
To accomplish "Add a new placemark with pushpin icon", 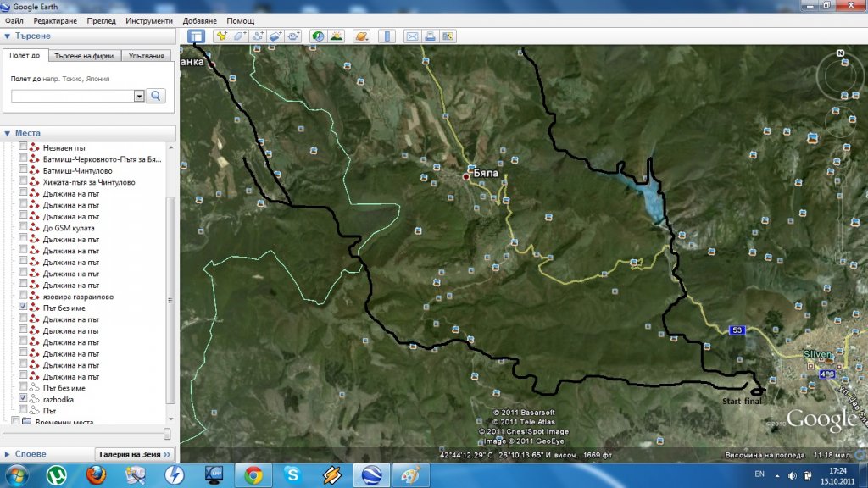I will [x=220, y=36].
